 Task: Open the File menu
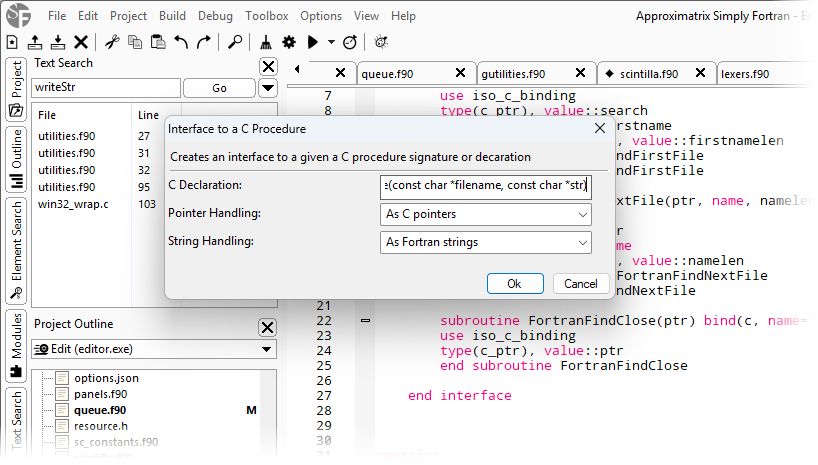point(57,16)
